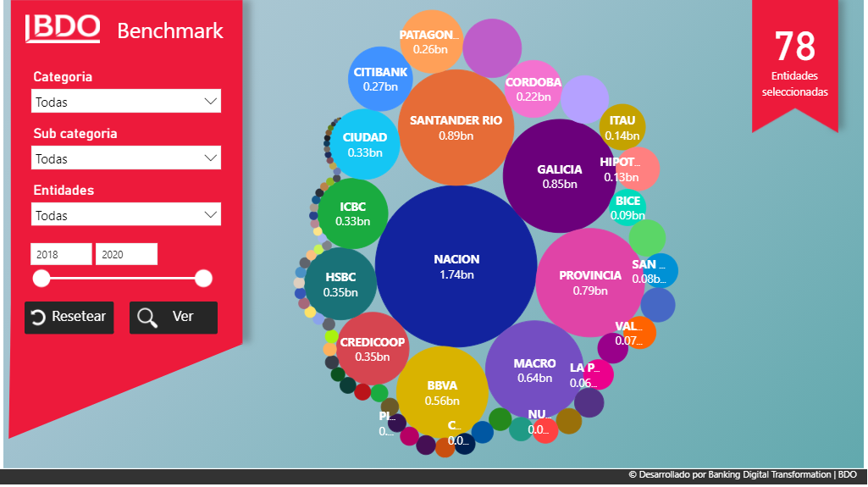The width and height of the screenshot is (868, 487).
Task: Select the SANTANDER RIO bubble
Action: [456, 127]
